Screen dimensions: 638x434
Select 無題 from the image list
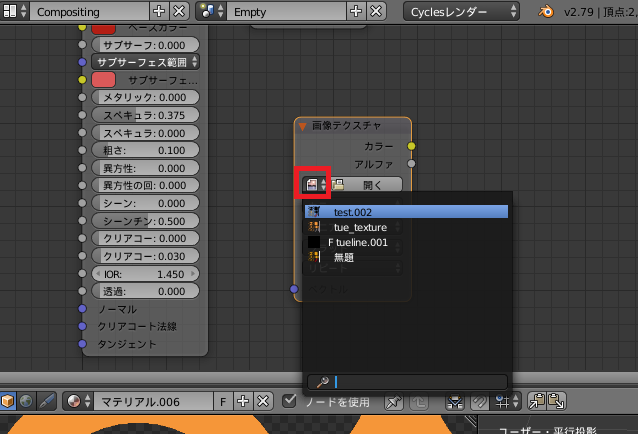click(x=406, y=257)
